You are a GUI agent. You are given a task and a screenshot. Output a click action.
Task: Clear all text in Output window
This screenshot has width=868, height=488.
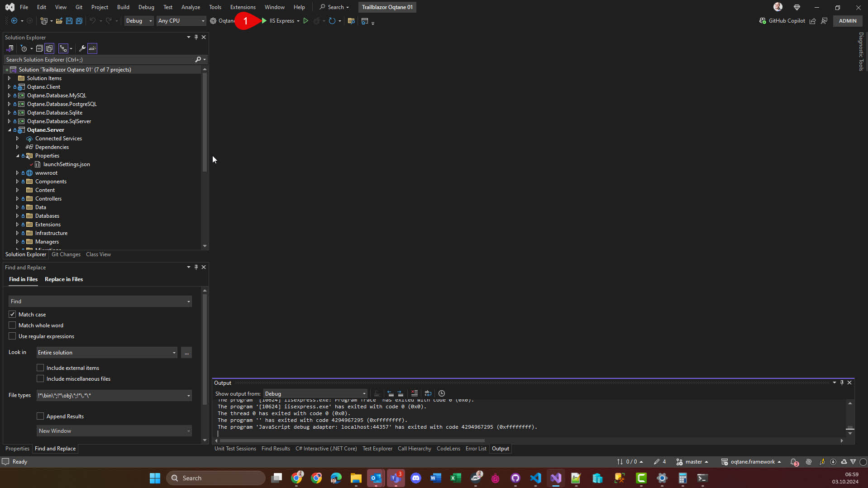click(x=414, y=393)
